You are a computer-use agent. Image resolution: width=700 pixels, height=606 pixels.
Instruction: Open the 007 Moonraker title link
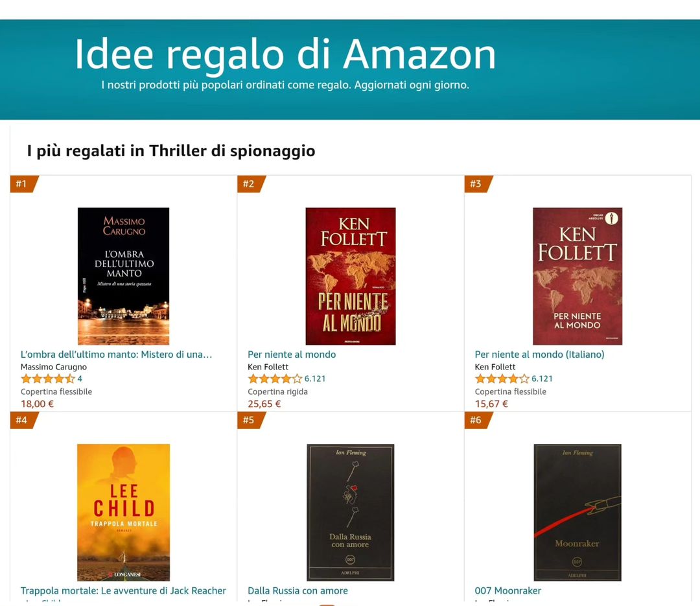507,591
